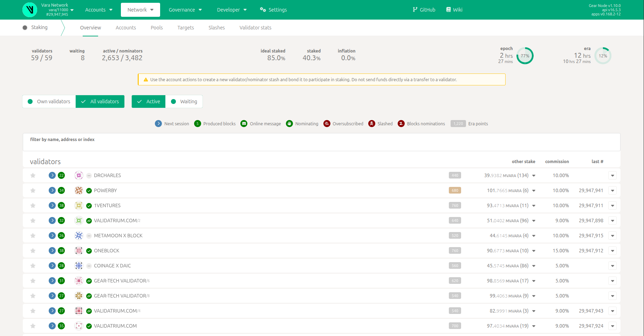Viewport: 644px width, 336px height.
Task: Click the identicon for DRCHARLES
Action: coord(79,175)
